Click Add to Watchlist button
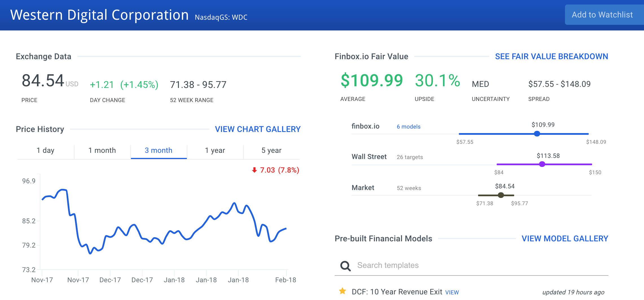This screenshot has width=644, height=300. click(602, 15)
